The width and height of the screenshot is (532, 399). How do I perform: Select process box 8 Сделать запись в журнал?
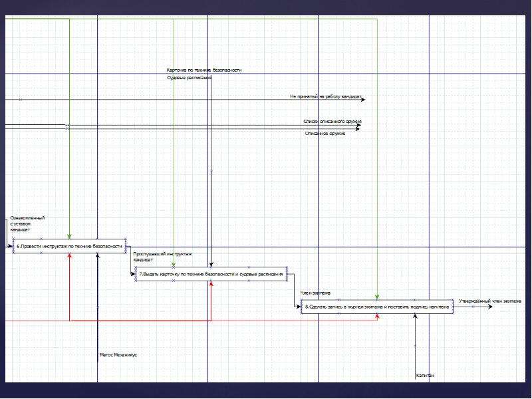(x=377, y=307)
